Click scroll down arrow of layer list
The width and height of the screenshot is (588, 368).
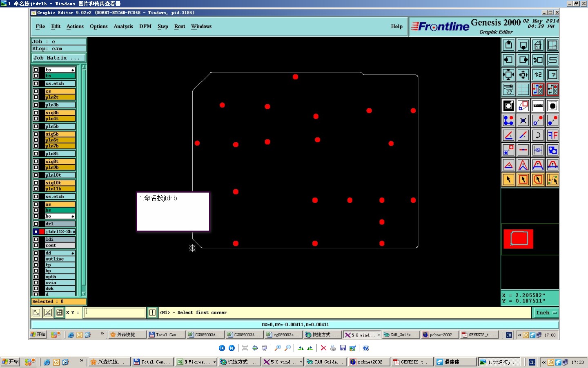(x=84, y=294)
